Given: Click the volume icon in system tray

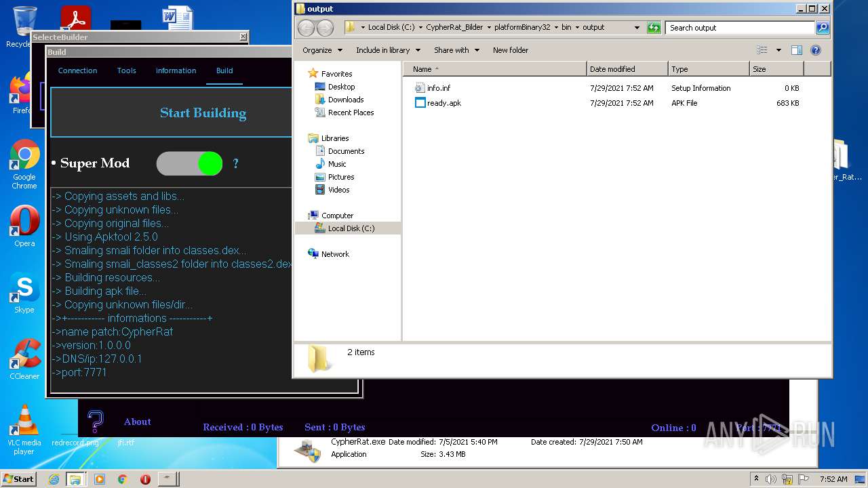Looking at the screenshot, I should [x=771, y=479].
